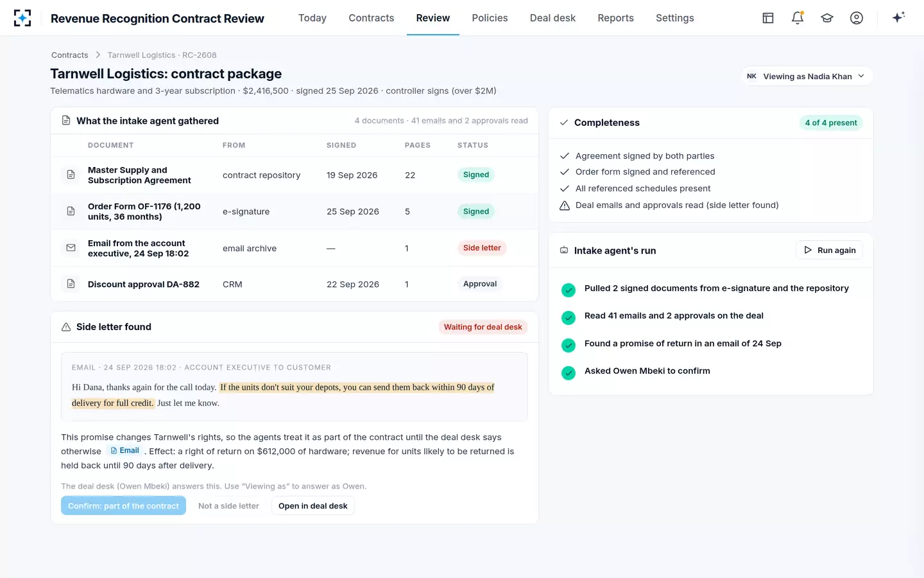The height and width of the screenshot is (578, 924).
Task: Open the sparkle AI assistant icon
Action: (898, 17)
